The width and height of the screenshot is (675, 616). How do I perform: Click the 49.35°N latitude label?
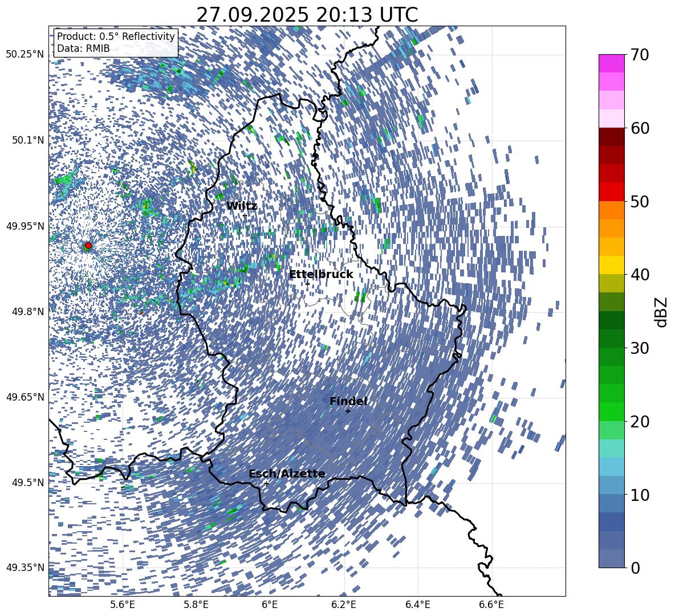pos(25,568)
